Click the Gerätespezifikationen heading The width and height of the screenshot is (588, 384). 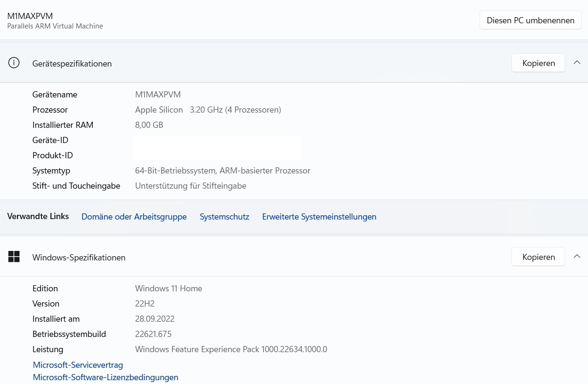pos(72,63)
